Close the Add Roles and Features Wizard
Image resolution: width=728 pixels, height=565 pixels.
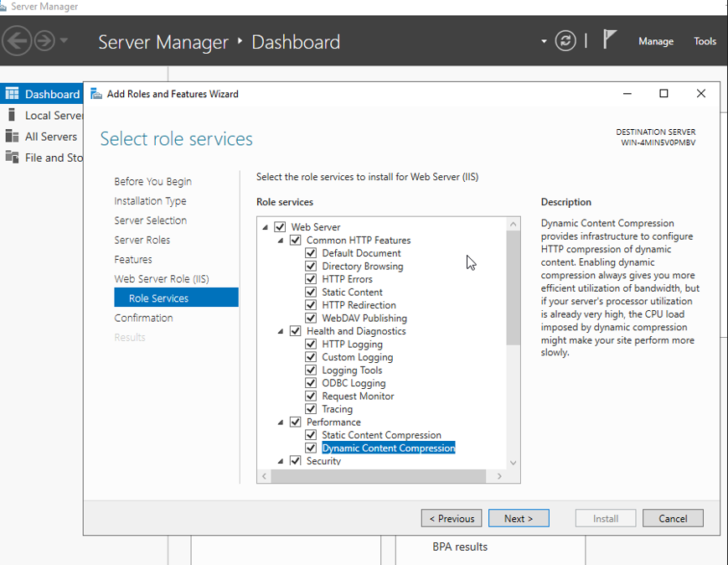pyautogui.click(x=701, y=93)
